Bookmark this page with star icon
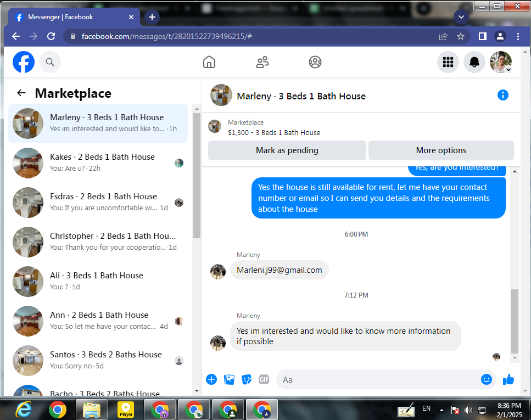Screen dimensions: 531x420 (461, 36)
